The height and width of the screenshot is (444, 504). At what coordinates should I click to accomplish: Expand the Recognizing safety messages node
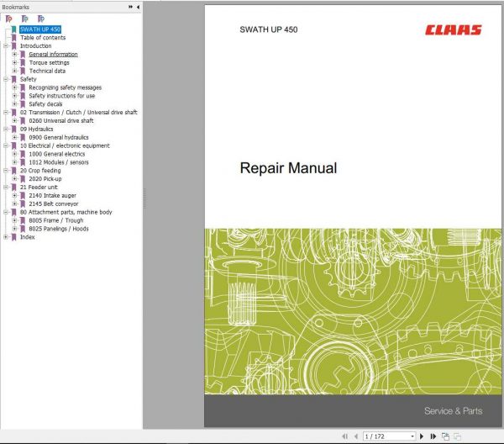click(x=14, y=87)
